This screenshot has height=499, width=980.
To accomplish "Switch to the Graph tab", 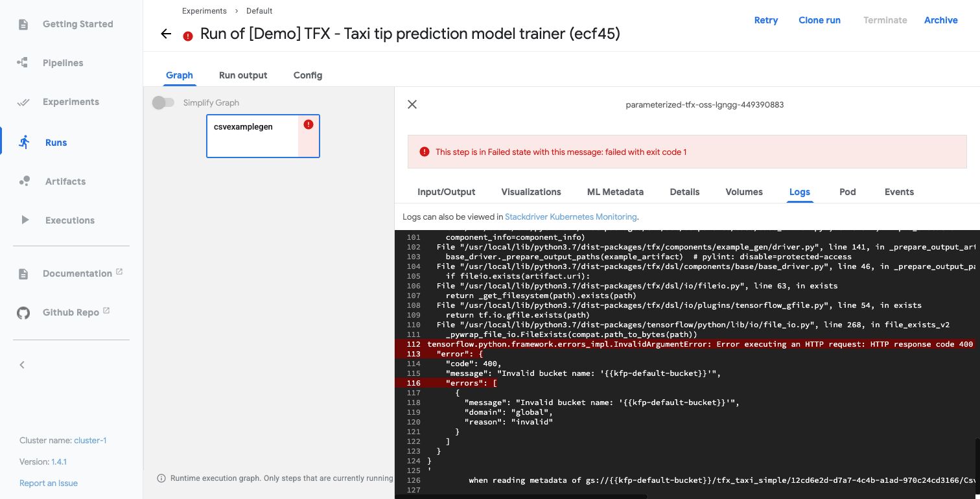I will pyautogui.click(x=180, y=75).
